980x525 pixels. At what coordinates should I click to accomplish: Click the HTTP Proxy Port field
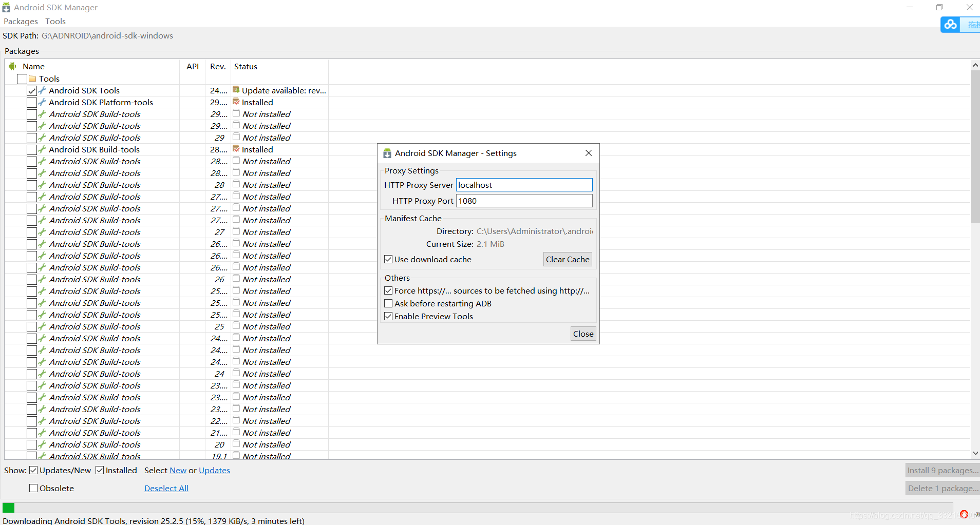coord(524,201)
